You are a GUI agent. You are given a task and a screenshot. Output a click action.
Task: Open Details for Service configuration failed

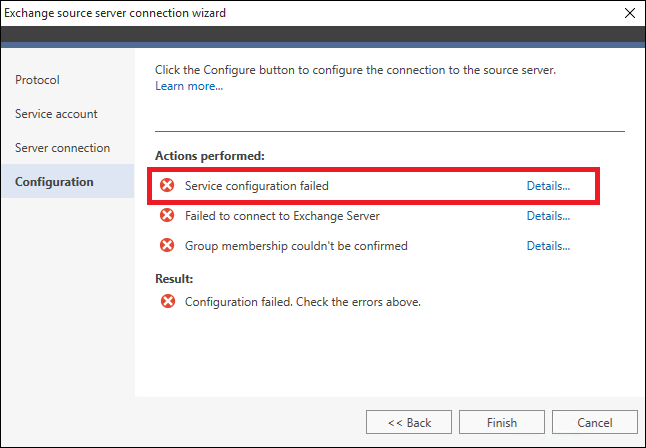click(548, 186)
